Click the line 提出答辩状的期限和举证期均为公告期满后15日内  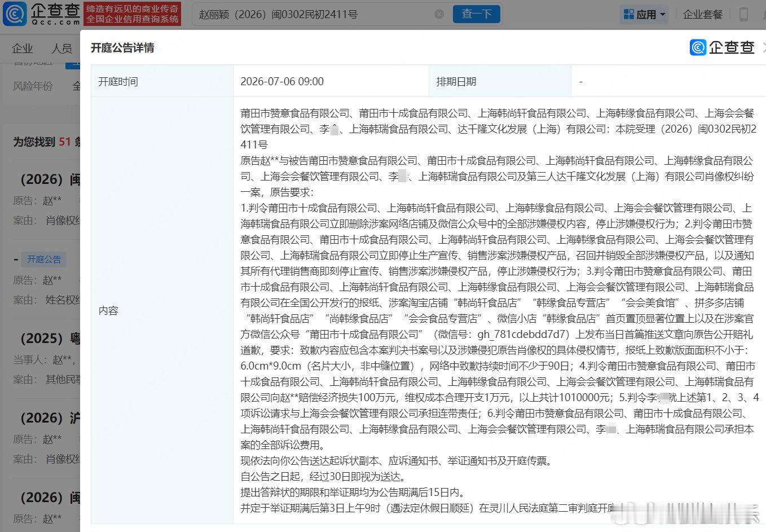click(x=353, y=493)
